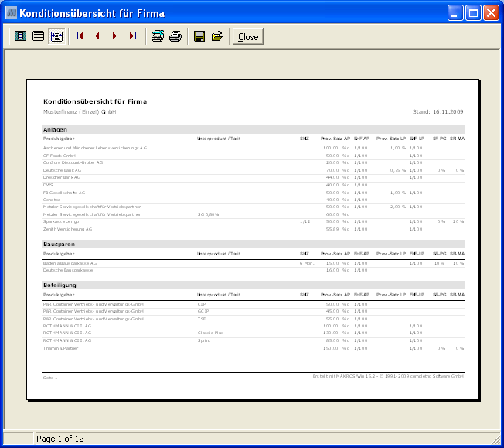Maximize the Konditionsübersicht window
This screenshot has width=504, height=448.
tap(473, 13)
